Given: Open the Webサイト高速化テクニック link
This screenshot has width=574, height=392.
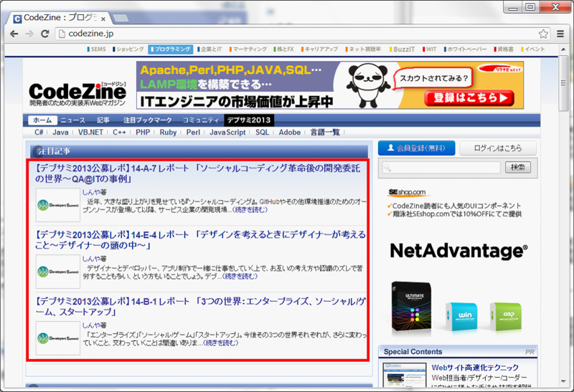Looking at the screenshot, I should (x=475, y=368).
